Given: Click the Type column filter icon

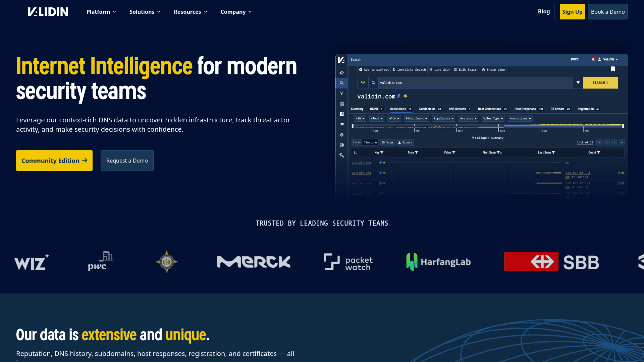Looking at the screenshot, I should click(416, 153).
